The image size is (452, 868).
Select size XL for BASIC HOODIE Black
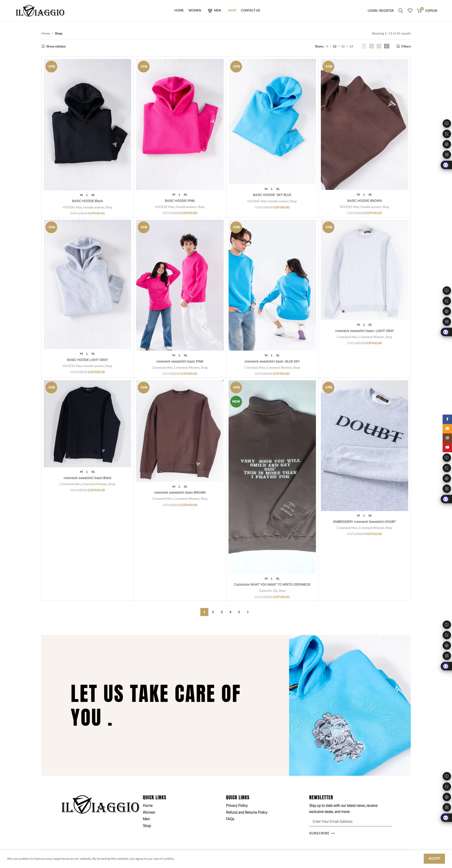tap(93, 195)
